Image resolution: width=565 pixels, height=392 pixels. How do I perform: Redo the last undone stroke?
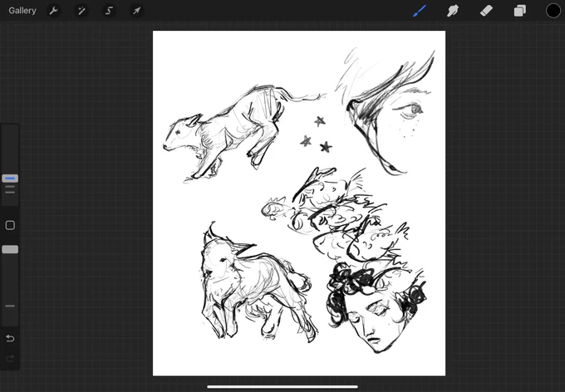coord(10,358)
